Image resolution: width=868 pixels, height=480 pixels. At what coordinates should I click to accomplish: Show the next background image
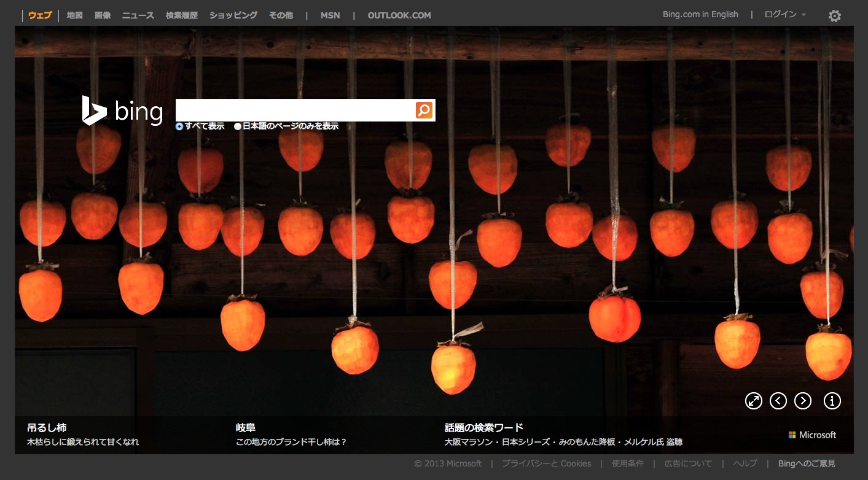(x=803, y=401)
